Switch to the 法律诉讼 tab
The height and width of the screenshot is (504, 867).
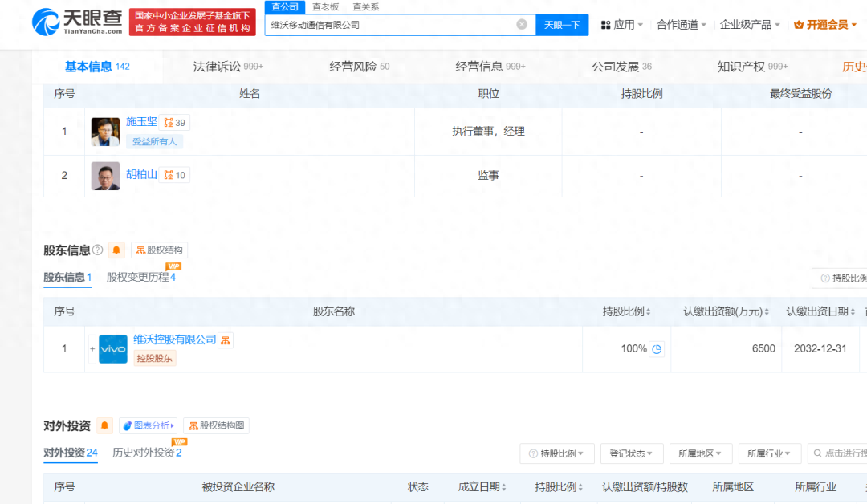click(228, 67)
